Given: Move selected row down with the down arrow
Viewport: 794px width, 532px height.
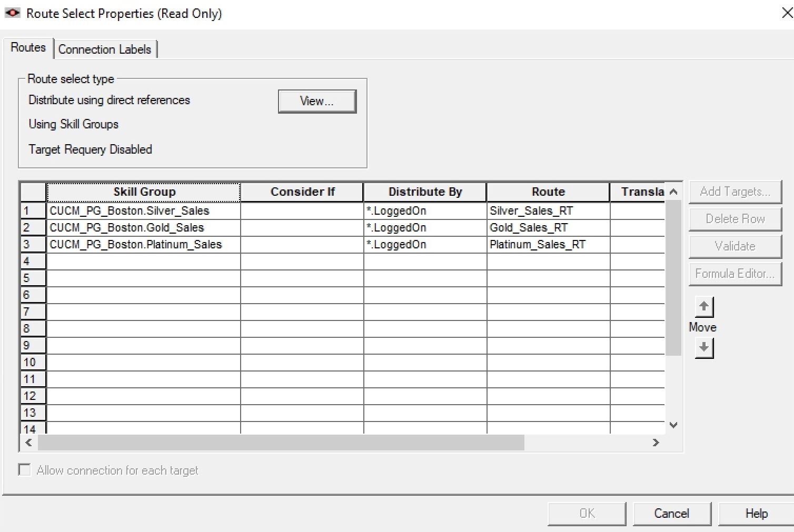Looking at the screenshot, I should [x=704, y=348].
